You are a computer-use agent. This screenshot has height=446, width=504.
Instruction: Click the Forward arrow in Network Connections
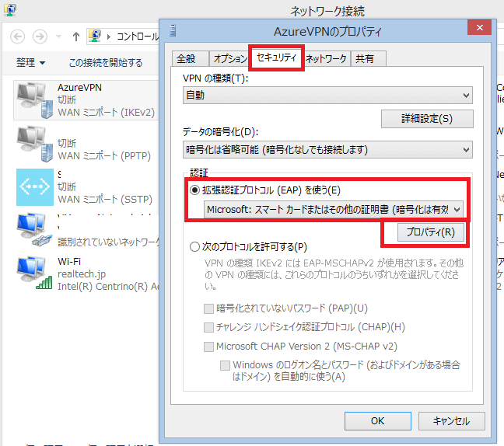point(40,37)
